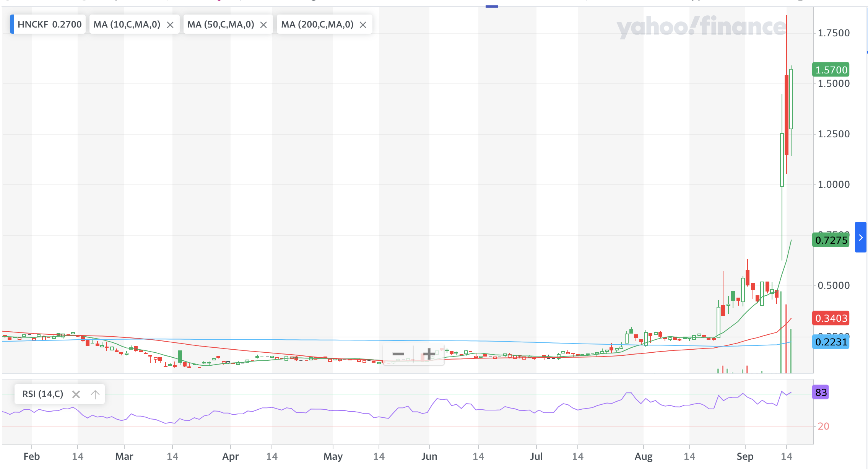
Task: Remove the MA (50,C,MA,0) indicator
Action: 263,25
